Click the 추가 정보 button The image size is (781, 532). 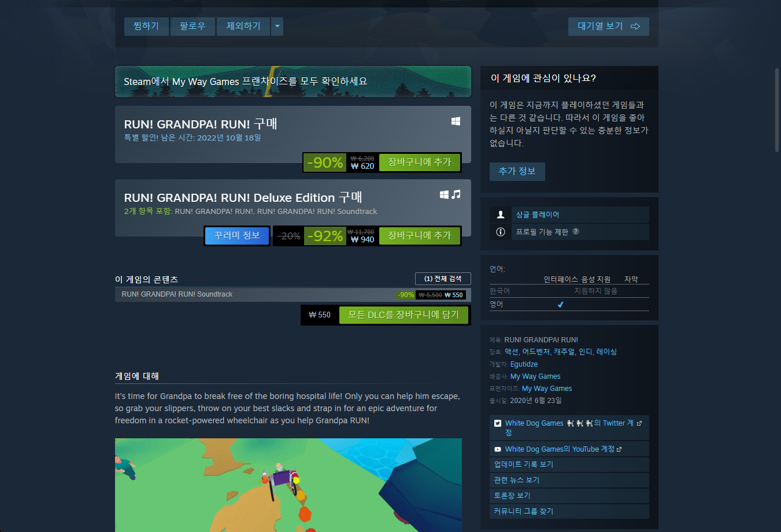click(x=517, y=171)
